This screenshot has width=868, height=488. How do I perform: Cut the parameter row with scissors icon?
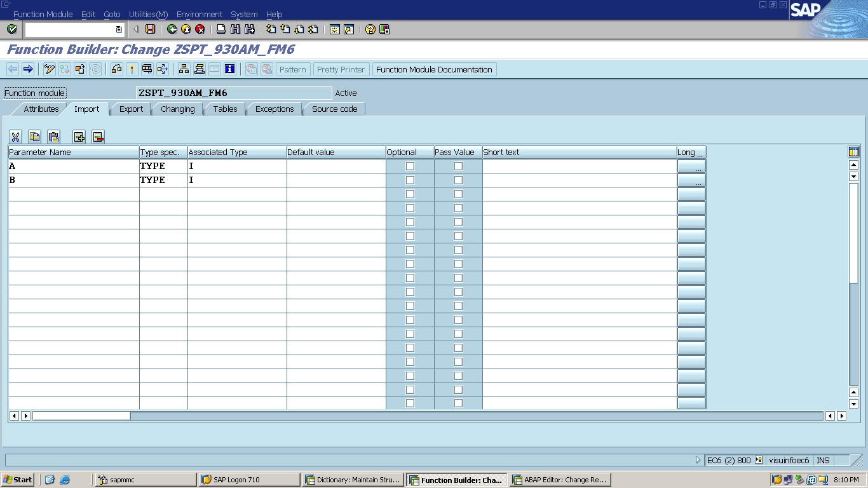(15, 137)
